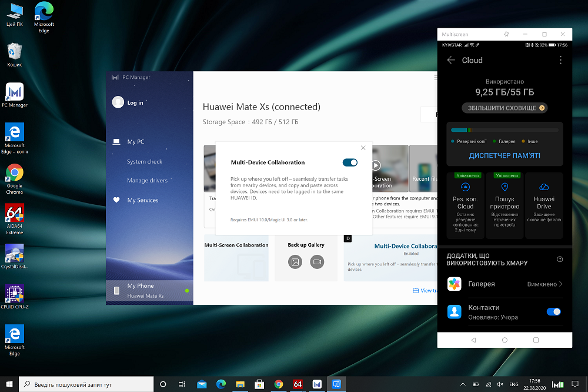Open File Explorer in taskbar
Image resolution: width=588 pixels, height=392 pixels.
[x=240, y=384]
